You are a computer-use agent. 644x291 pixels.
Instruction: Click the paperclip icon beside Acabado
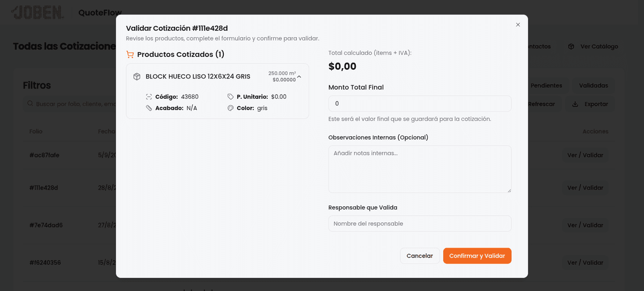pos(149,108)
